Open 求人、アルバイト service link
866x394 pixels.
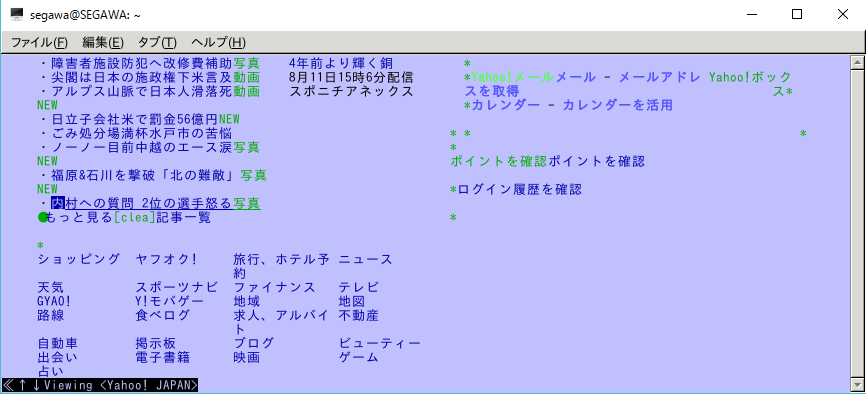(x=281, y=322)
